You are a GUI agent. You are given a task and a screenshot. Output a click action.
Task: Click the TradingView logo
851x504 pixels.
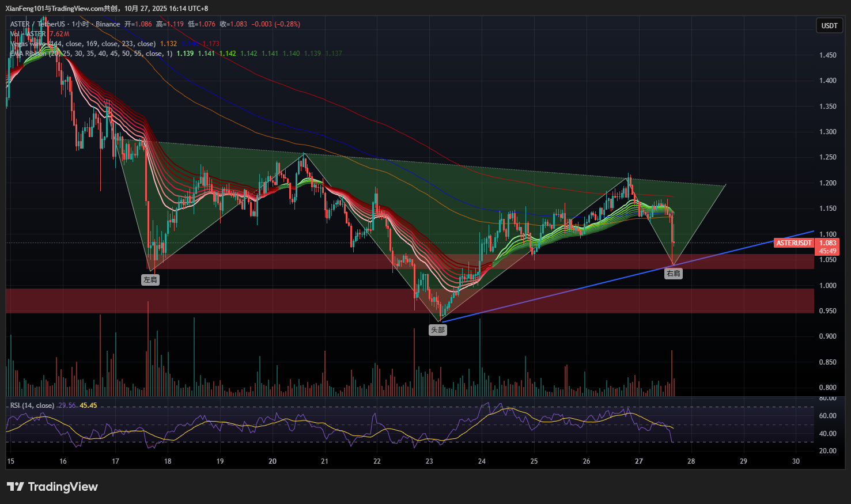(52, 487)
